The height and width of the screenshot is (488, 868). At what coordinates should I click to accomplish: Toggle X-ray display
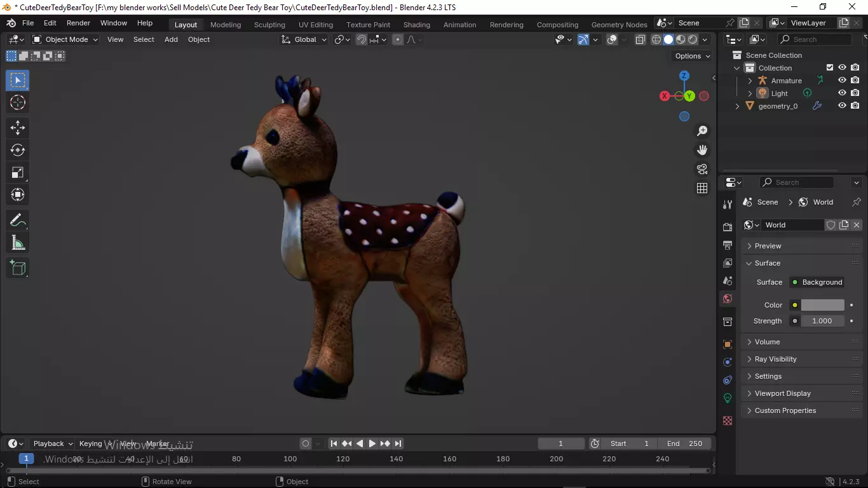point(640,39)
